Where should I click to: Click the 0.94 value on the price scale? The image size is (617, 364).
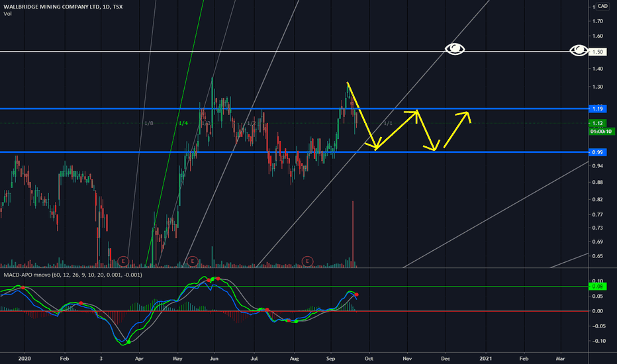pyautogui.click(x=597, y=166)
